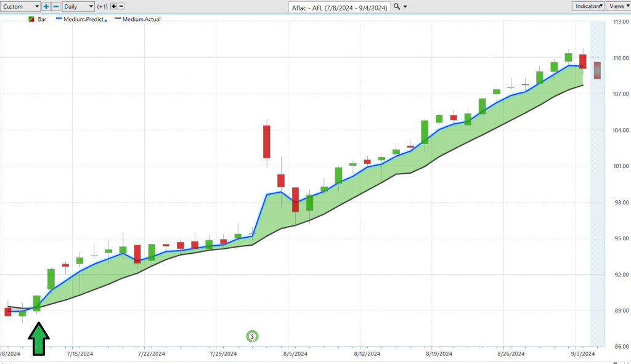Image resolution: width=631 pixels, height=364 pixels.
Task: Click the last red candle near 9/3
Action: (x=583, y=62)
